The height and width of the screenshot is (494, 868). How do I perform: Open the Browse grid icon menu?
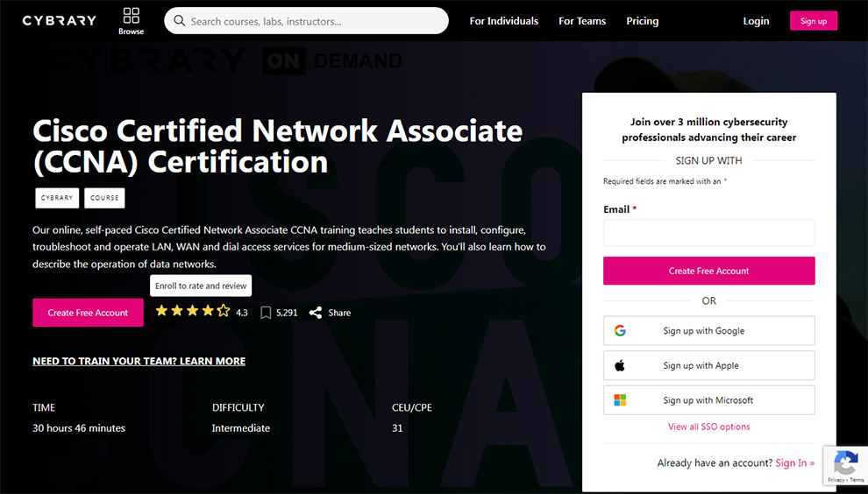pos(132,21)
